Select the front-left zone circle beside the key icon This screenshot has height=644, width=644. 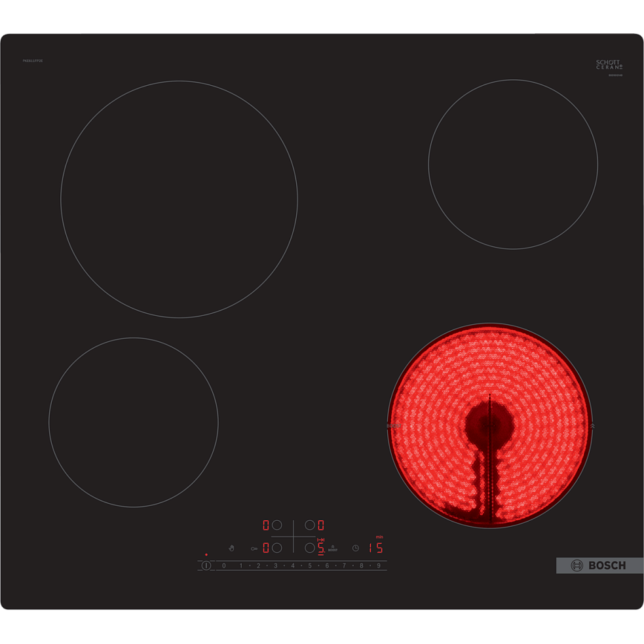click(277, 548)
